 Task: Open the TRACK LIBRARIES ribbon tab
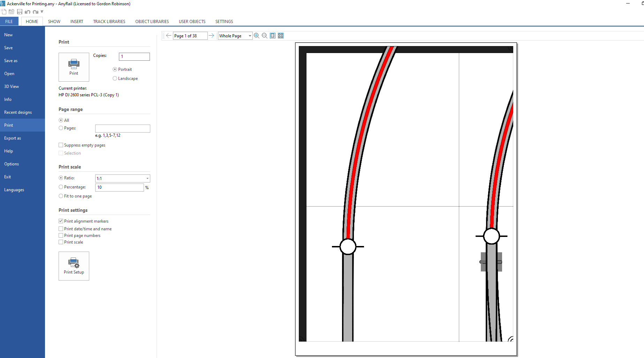(109, 22)
